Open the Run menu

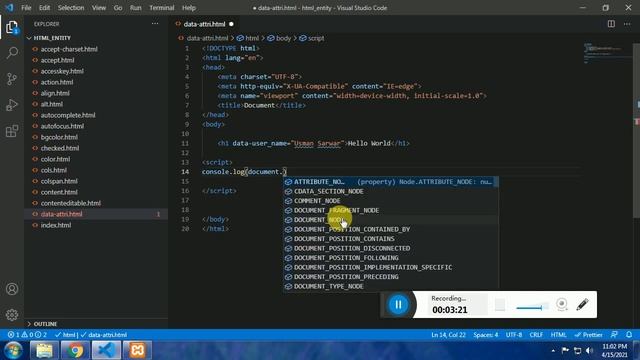[x=136, y=8]
